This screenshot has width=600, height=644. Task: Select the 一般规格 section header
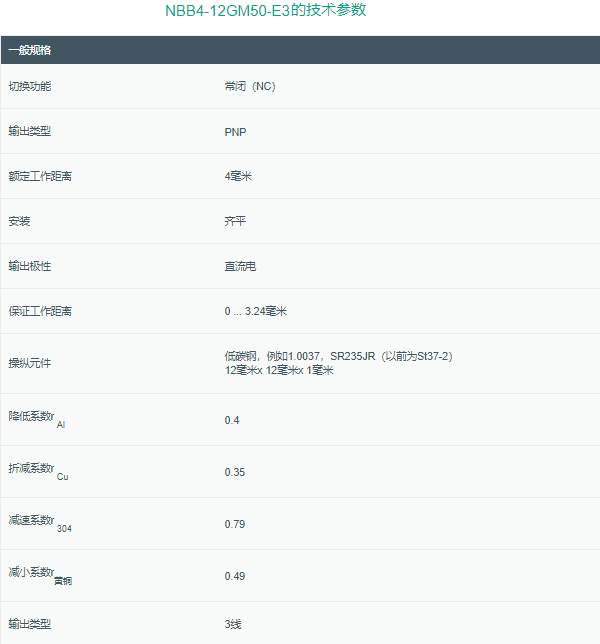[x=30, y=50]
